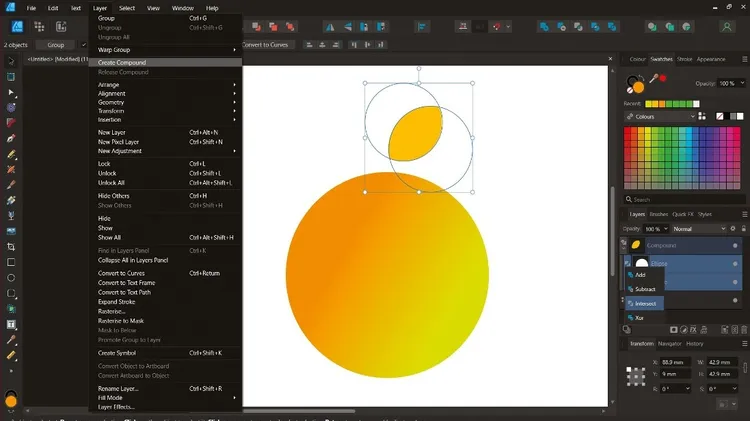Select Add from the compound mode popup
Screen dimensions: 750x421
click(644, 275)
